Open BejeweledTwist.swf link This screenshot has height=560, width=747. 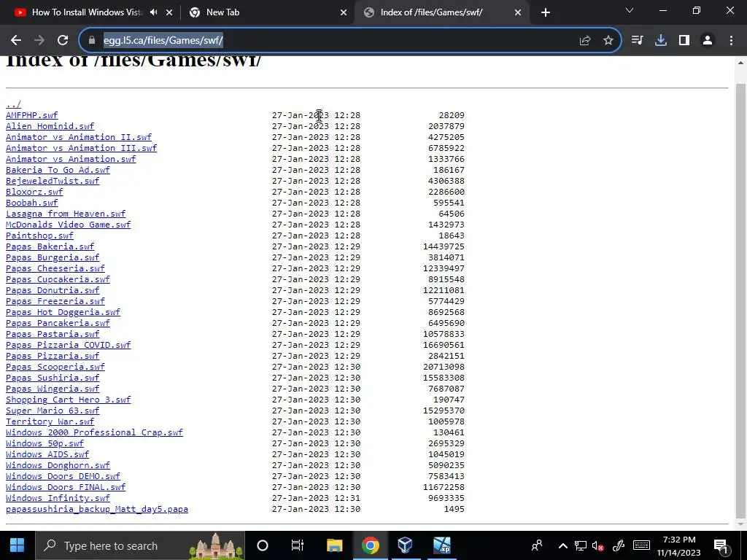[x=53, y=181]
